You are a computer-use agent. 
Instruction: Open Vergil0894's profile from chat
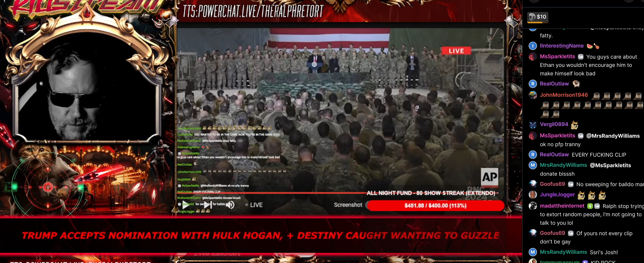554,124
